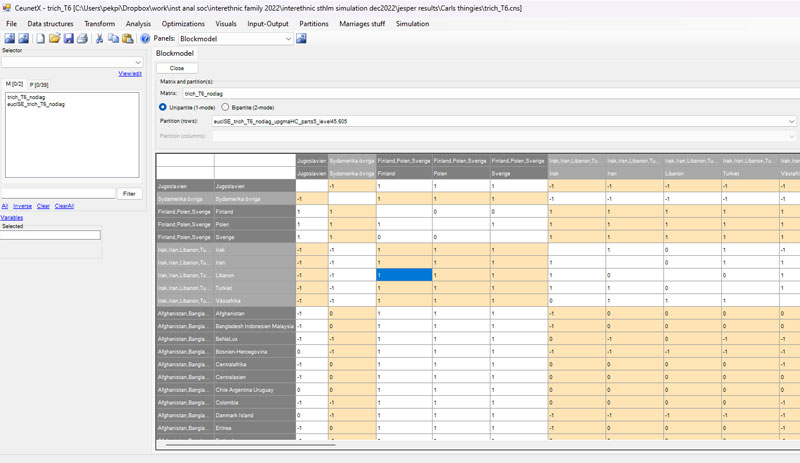Click the Print icon in toolbar
800x463 pixels.
(83, 39)
